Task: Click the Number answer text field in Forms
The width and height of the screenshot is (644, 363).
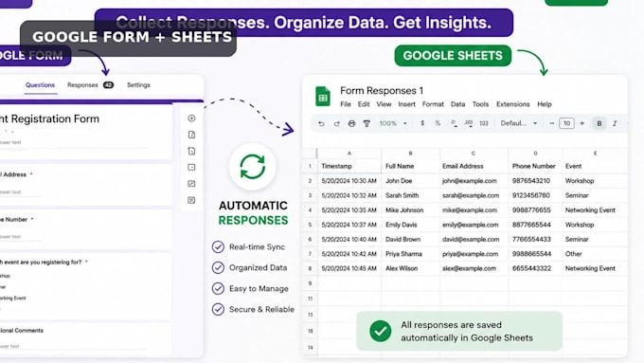Action: click(x=21, y=237)
